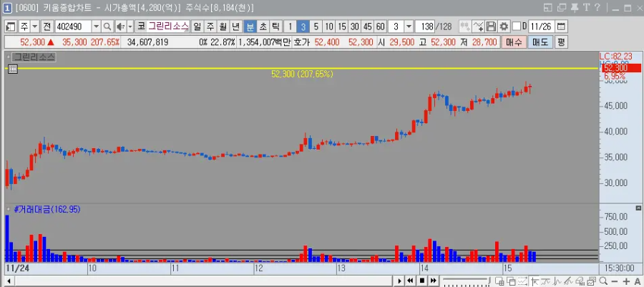This screenshot has width=644, height=287.
Task: Play the chart replay
Action: (x=399, y=281)
